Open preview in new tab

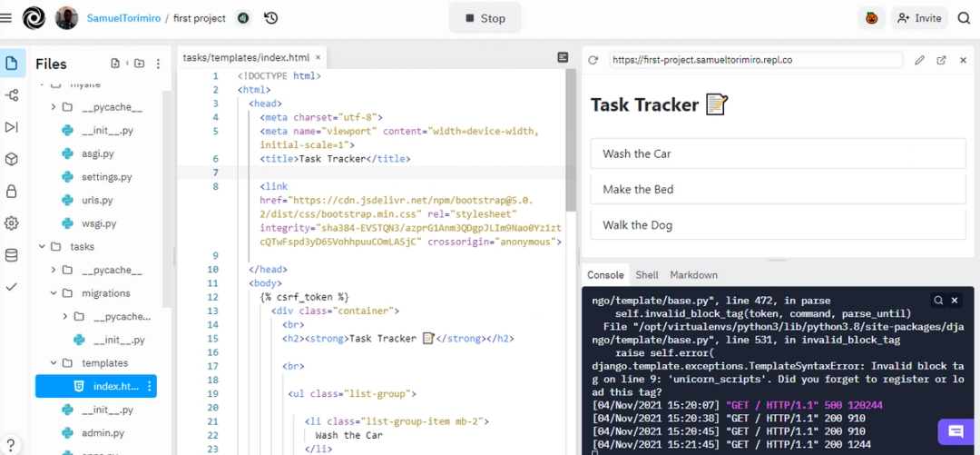[x=941, y=60]
